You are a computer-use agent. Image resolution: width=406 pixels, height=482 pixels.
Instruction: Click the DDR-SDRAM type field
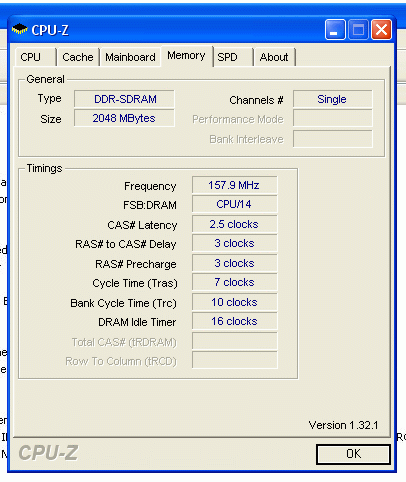click(124, 99)
